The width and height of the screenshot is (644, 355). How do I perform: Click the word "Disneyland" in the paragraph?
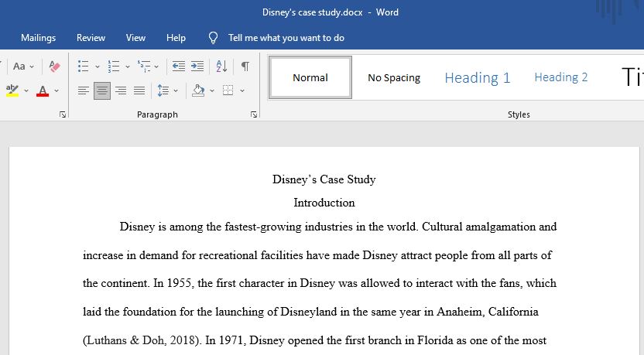[x=308, y=312]
